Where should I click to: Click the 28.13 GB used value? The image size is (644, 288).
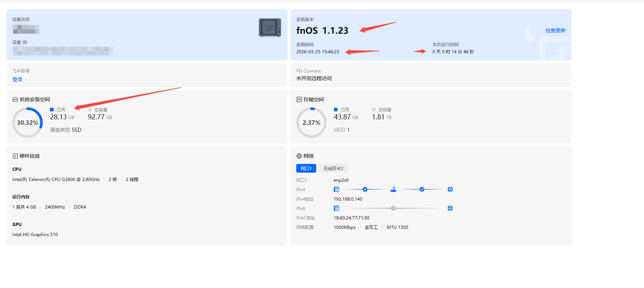point(62,117)
